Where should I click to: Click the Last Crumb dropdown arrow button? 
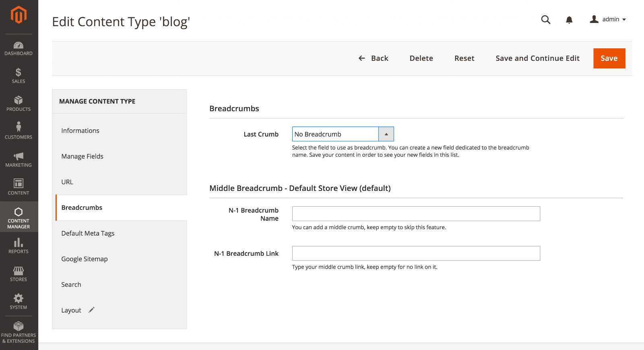[386, 134]
